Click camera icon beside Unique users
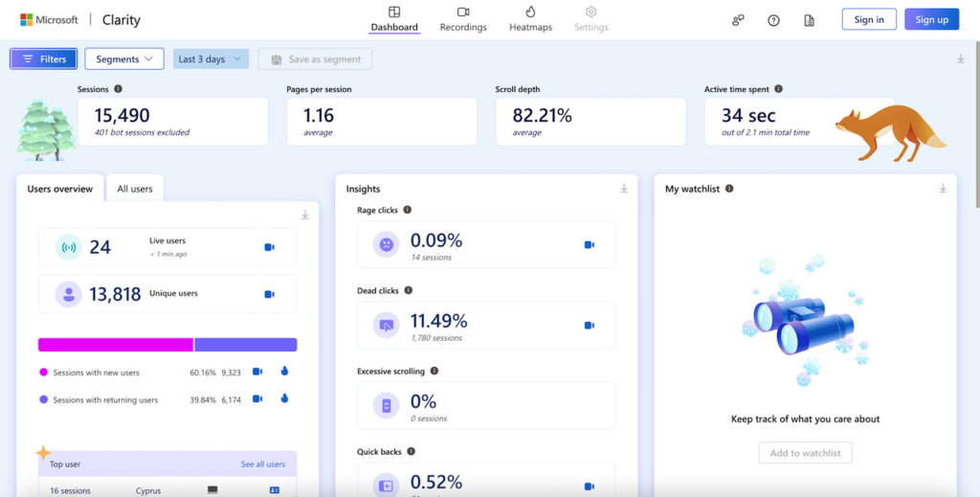This screenshot has height=497, width=980. (x=269, y=294)
